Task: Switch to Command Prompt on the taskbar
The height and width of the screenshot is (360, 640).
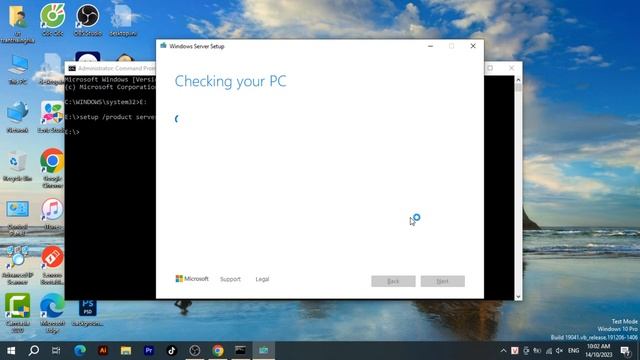Action: (240, 351)
